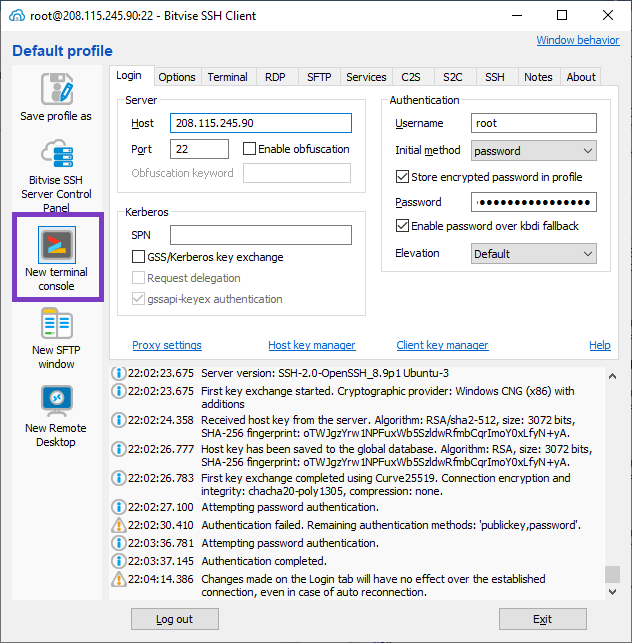Open the Services tab
Image resolution: width=632 pixels, height=643 pixels.
coord(366,77)
